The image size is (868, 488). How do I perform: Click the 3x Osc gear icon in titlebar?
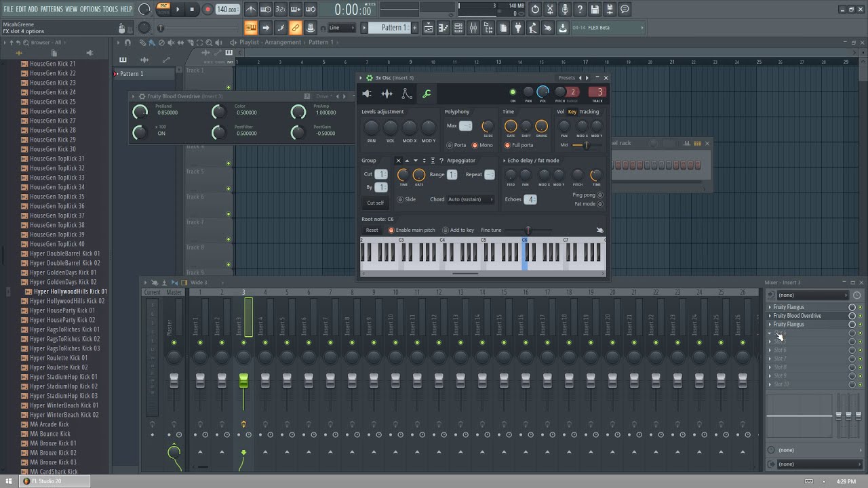370,78
